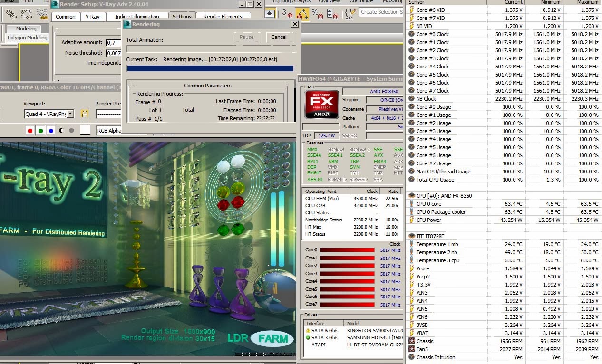
Task: Click the Edit Named Selection Sets icon
Action: coord(350,14)
